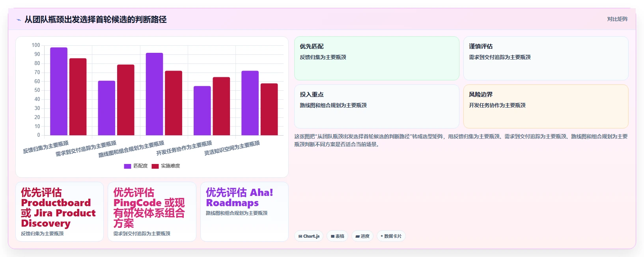Click the y-axis value 100
The height and width of the screenshot is (257, 644).
[x=36, y=45]
